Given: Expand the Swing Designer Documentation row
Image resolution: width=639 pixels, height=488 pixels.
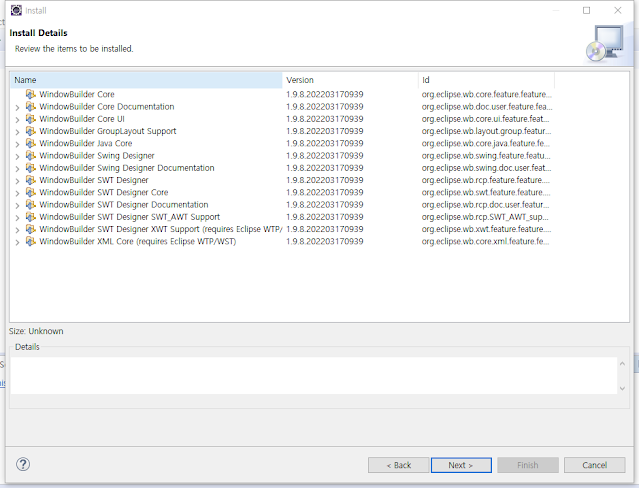Looking at the screenshot, I should coord(17,169).
